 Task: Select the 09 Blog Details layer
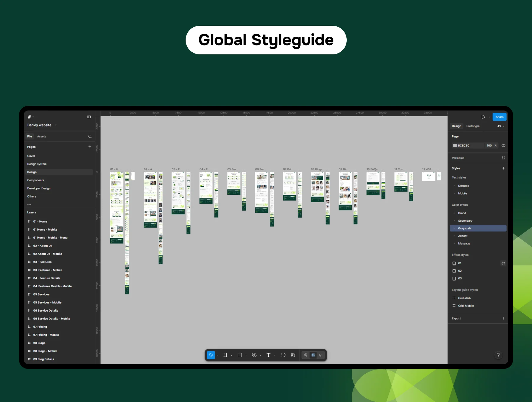point(43,359)
